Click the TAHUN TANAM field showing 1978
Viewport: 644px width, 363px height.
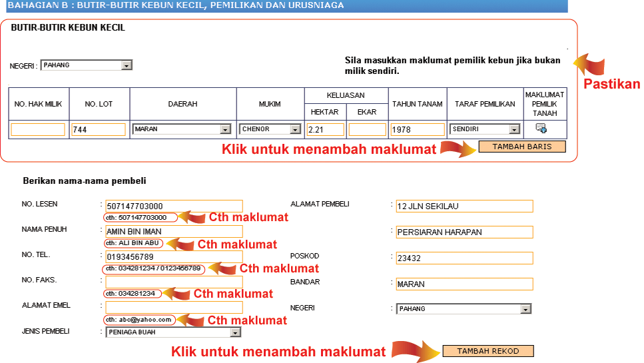(x=418, y=130)
